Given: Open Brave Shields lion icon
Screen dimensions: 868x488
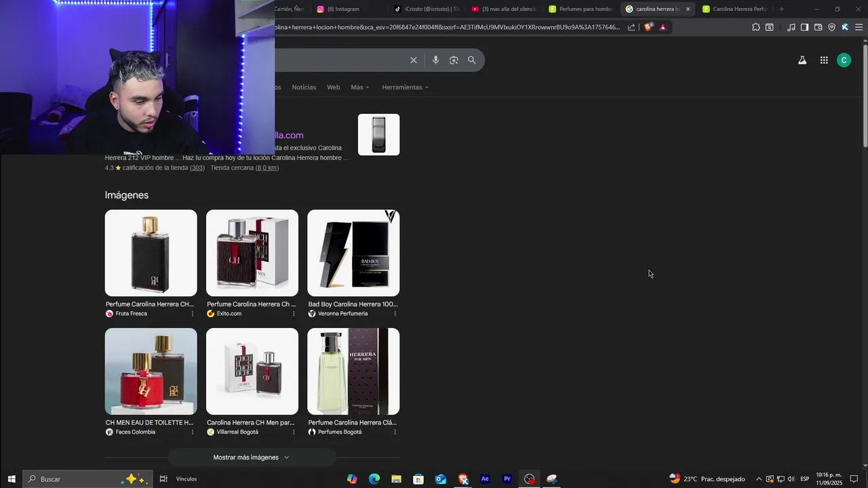Looking at the screenshot, I should click(648, 27).
